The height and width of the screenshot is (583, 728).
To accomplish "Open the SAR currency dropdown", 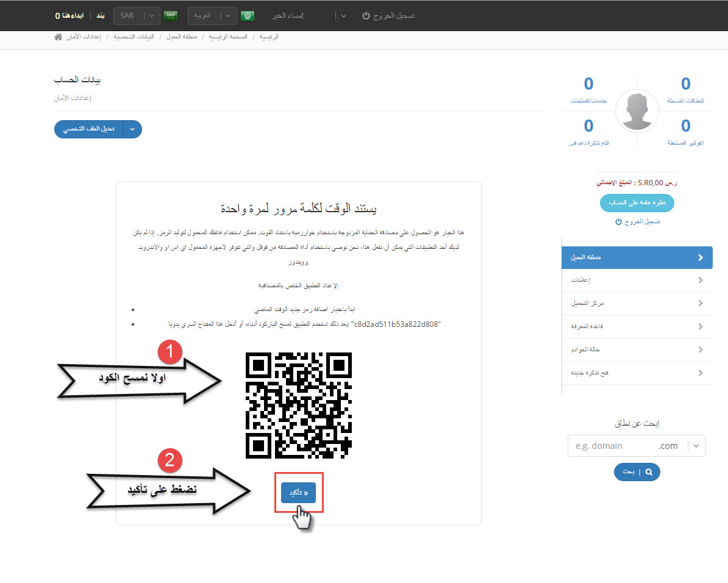I will 137,16.
